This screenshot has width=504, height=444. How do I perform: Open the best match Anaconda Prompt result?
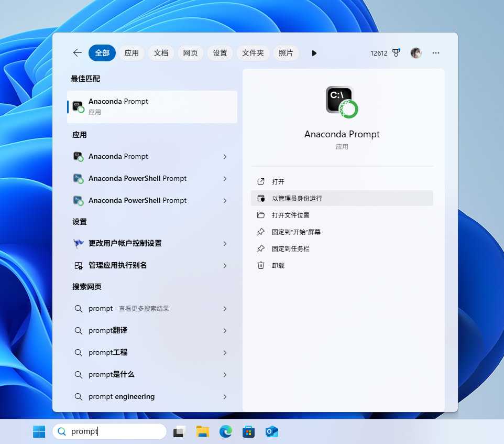(x=152, y=106)
